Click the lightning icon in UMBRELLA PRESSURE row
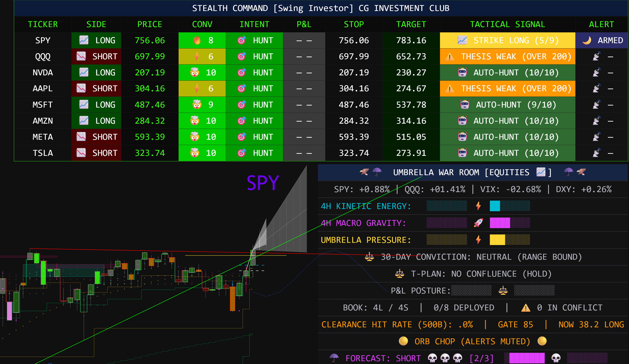Image resolution: width=629 pixels, height=364 pixels. coord(478,240)
